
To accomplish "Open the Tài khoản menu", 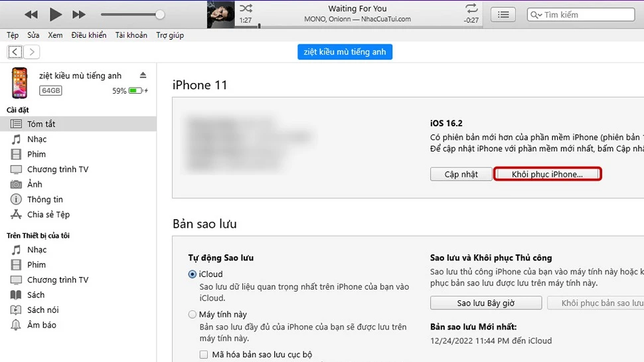I will coord(131,35).
